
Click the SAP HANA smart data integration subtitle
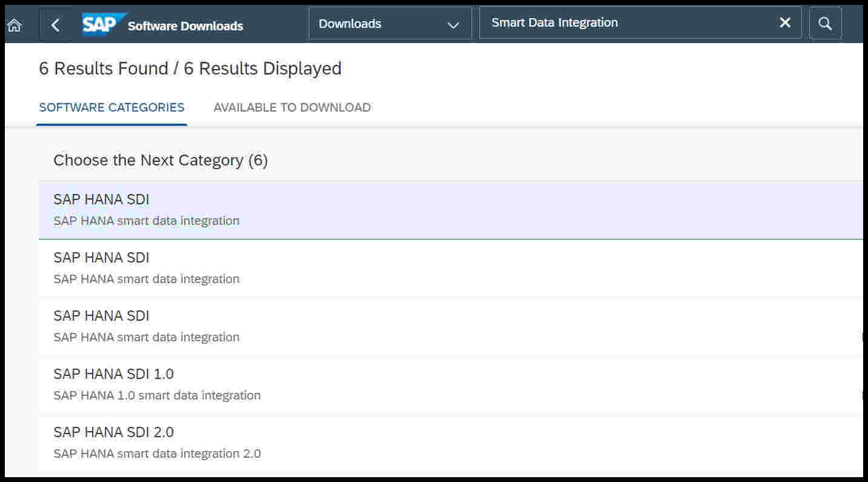pos(146,221)
